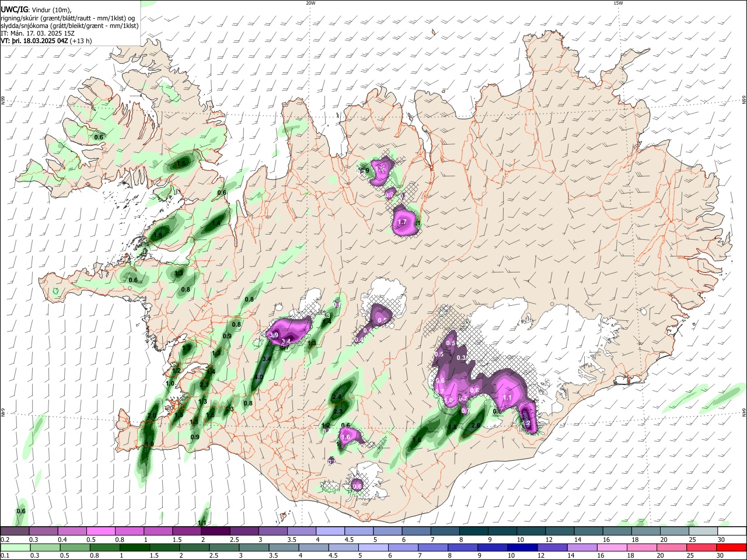
Task: Select lower-row deep blue swatch between 10 and 12
Action: 522,547
